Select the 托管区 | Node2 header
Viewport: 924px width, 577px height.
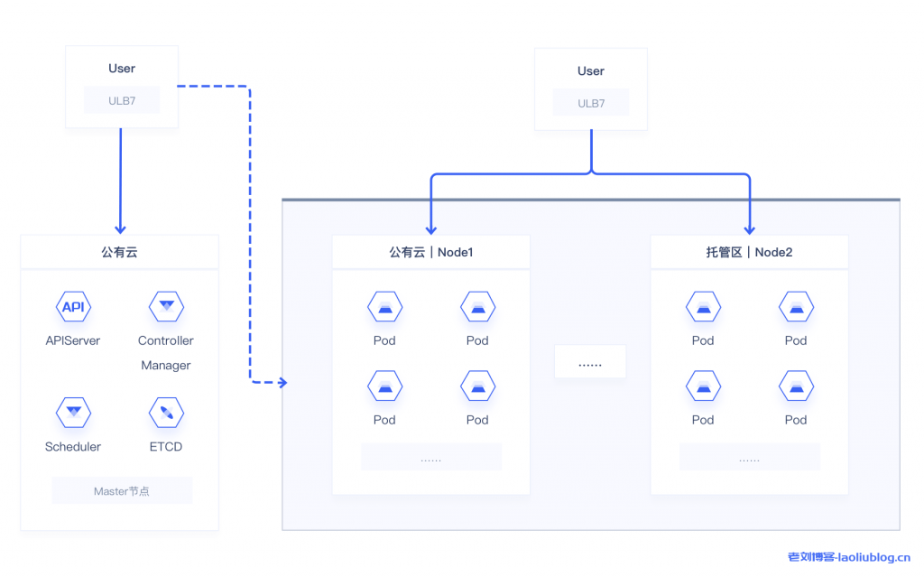tap(749, 252)
